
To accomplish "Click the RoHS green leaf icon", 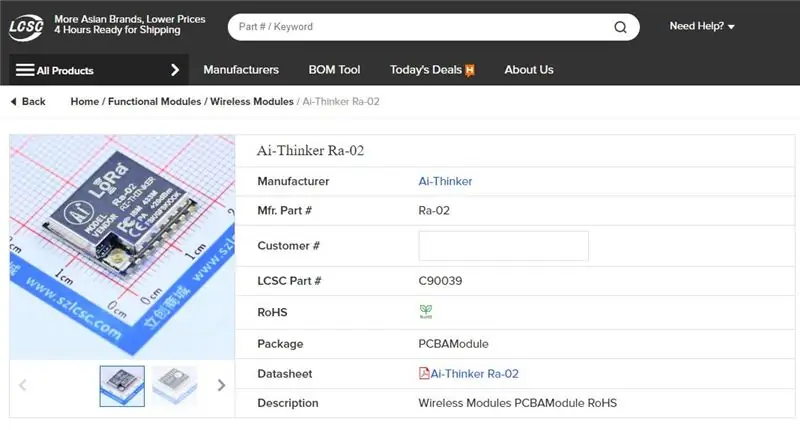I will [x=426, y=312].
